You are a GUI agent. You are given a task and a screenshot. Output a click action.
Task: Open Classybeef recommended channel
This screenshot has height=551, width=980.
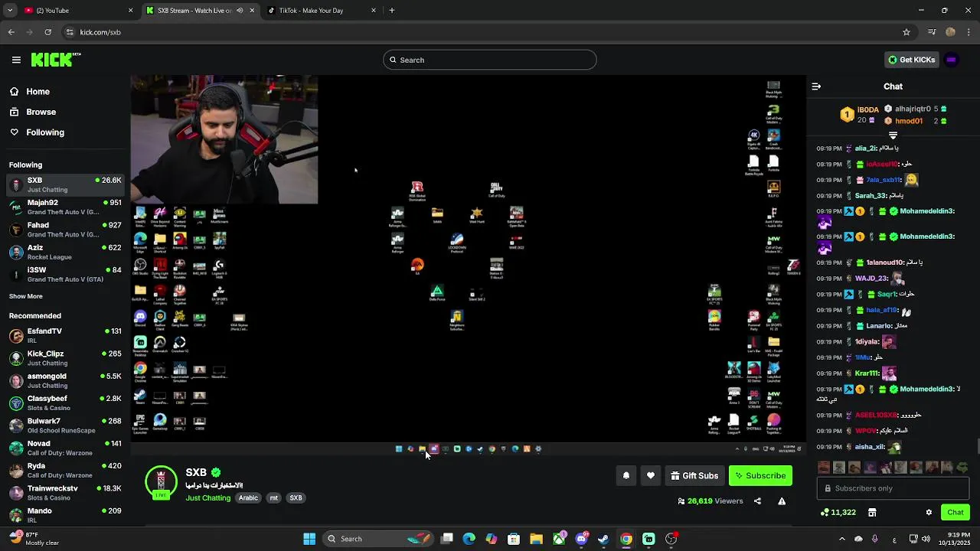click(65, 403)
